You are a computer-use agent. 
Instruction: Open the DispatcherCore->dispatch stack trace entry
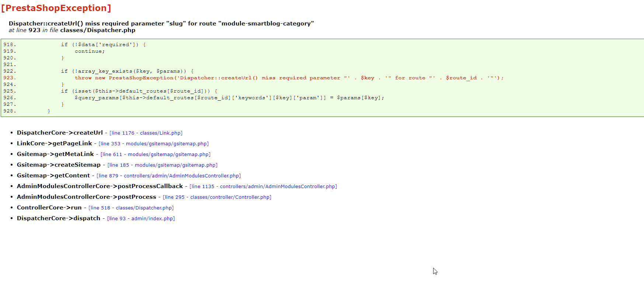point(59,218)
